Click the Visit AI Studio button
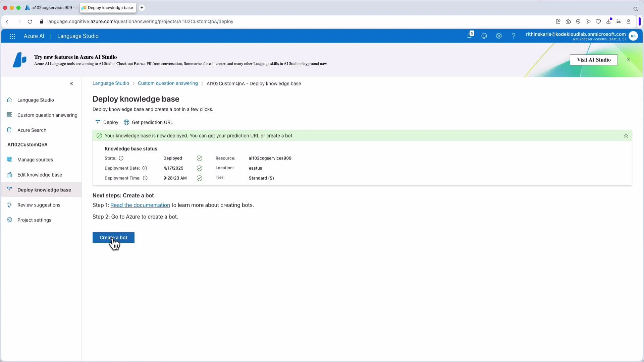 pyautogui.click(x=594, y=60)
